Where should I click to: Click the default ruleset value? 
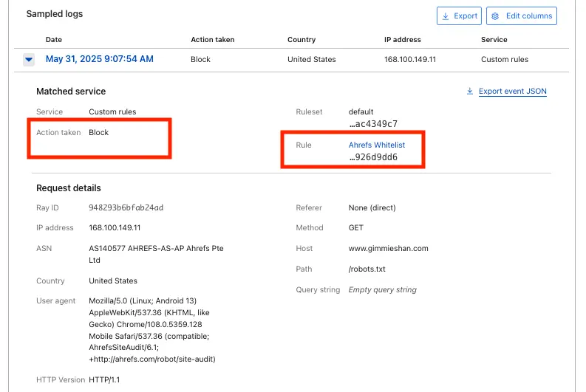[361, 111]
